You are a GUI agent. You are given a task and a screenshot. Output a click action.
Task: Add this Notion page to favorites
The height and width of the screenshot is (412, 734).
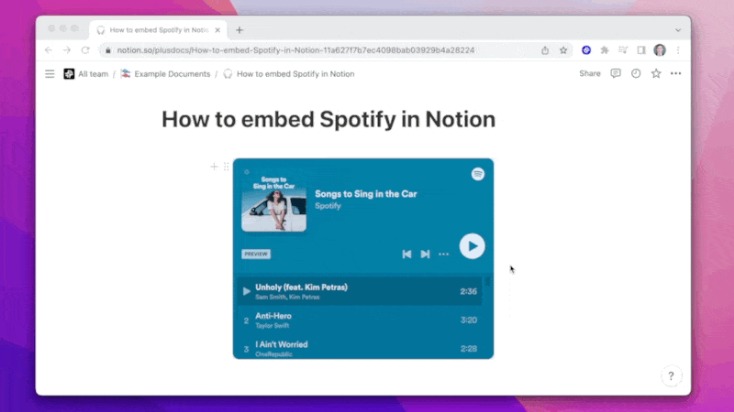point(656,74)
